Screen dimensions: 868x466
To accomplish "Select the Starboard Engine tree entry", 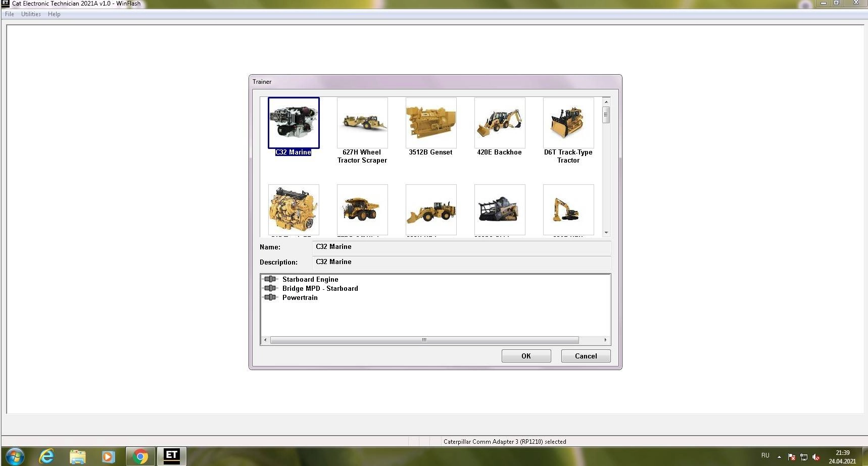I will (x=310, y=279).
